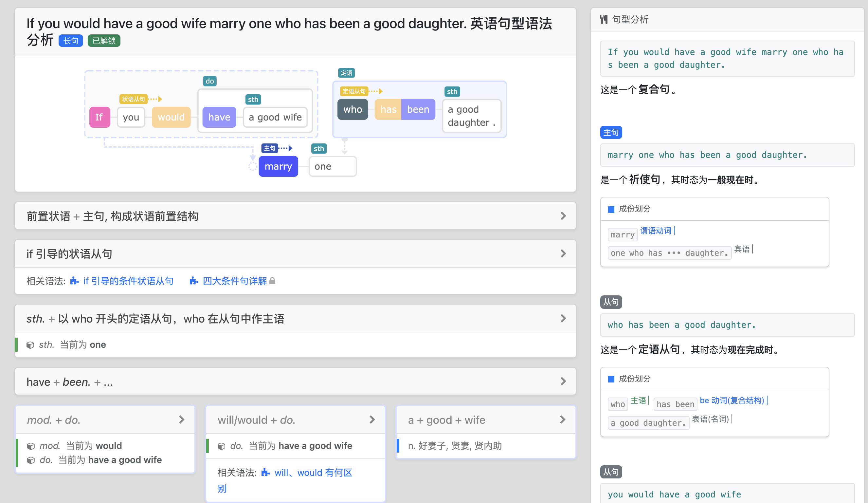Click marry one who has been code block
The height and width of the screenshot is (503, 868).
click(727, 155)
